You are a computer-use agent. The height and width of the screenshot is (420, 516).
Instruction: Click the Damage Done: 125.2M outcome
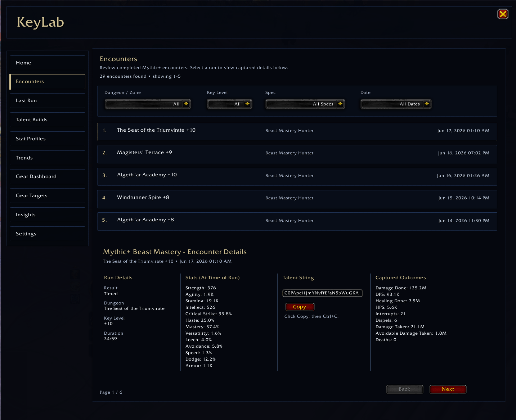pyautogui.click(x=401, y=288)
